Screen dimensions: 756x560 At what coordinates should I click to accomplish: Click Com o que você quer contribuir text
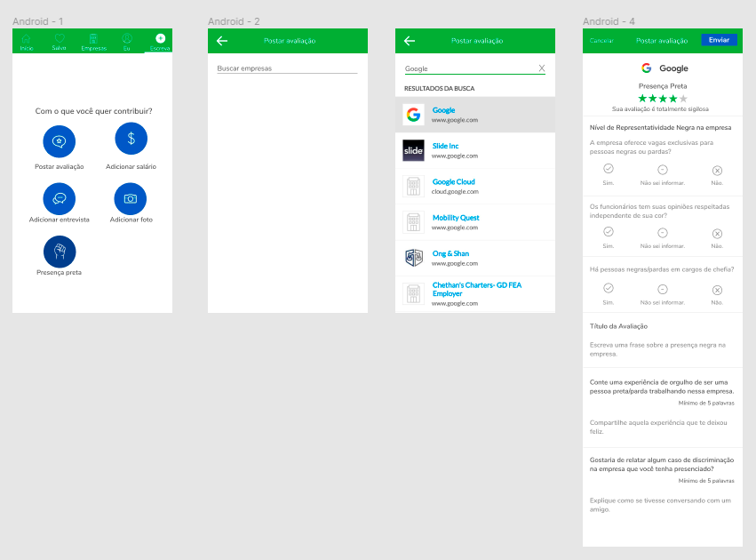tap(93, 111)
